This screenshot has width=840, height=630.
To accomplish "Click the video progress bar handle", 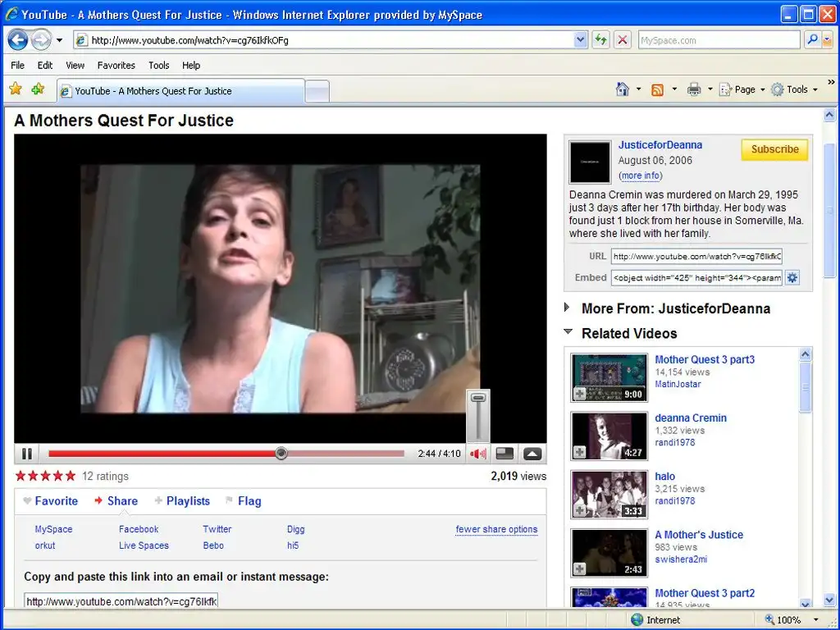I will tap(281, 453).
